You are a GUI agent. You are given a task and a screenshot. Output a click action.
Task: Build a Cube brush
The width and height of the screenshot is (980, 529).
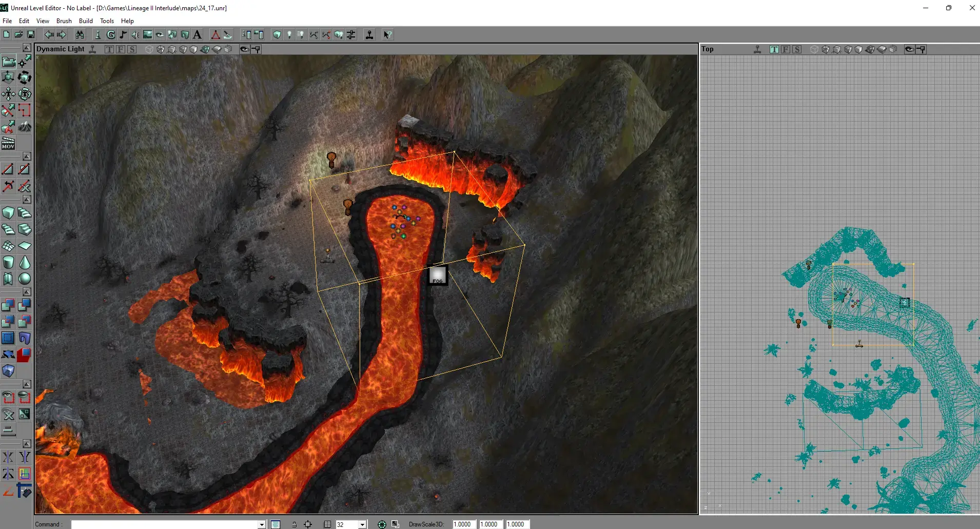pos(8,213)
